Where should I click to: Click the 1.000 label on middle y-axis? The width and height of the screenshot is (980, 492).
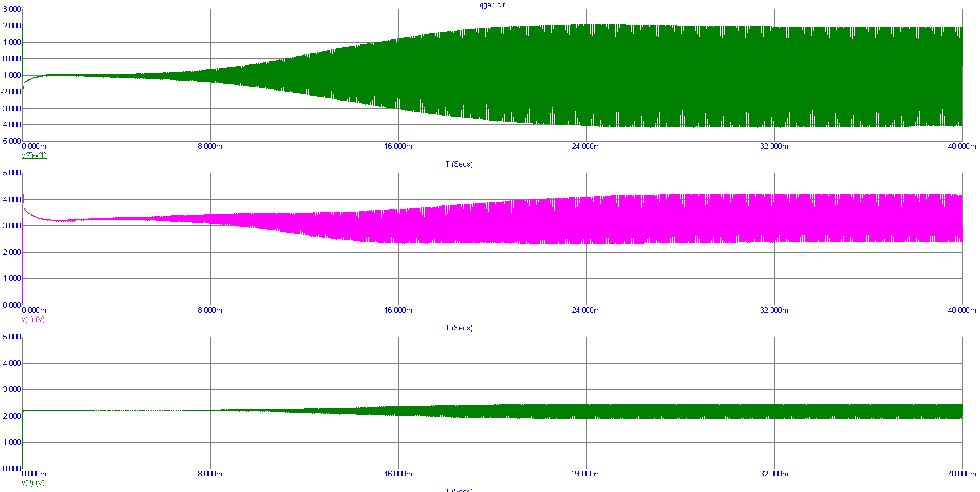coord(12,279)
